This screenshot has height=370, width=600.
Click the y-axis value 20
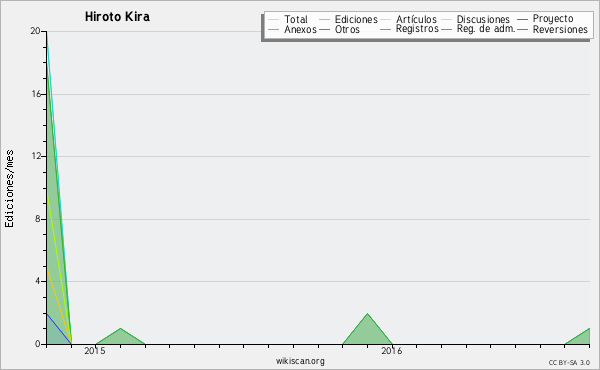36,31
